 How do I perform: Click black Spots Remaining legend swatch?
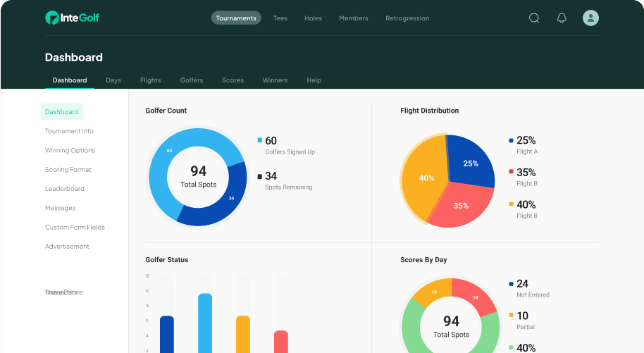(259, 177)
